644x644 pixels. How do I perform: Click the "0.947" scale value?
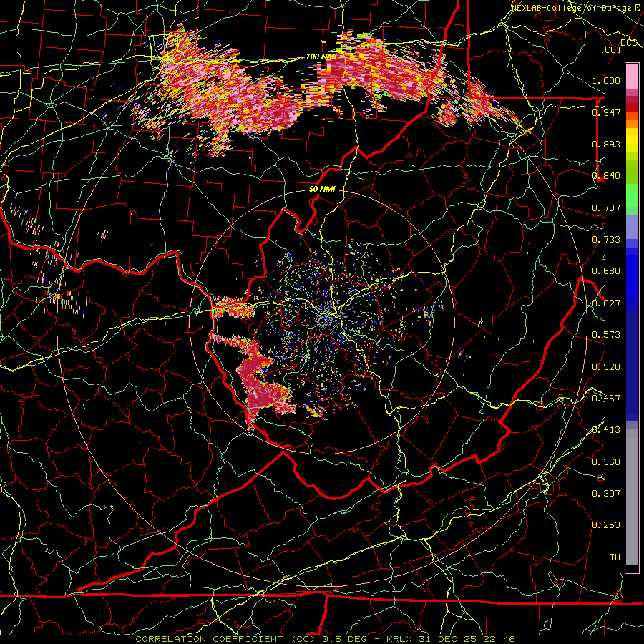click(x=606, y=112)
